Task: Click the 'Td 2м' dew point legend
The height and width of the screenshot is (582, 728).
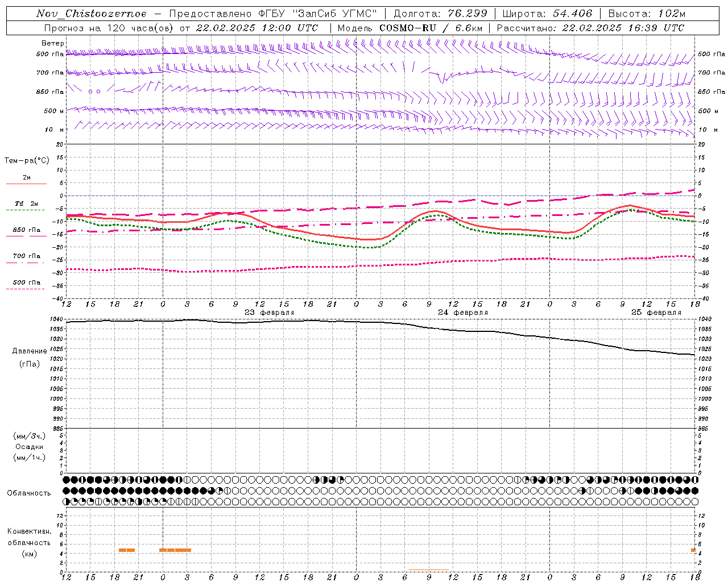Action: 26,203
